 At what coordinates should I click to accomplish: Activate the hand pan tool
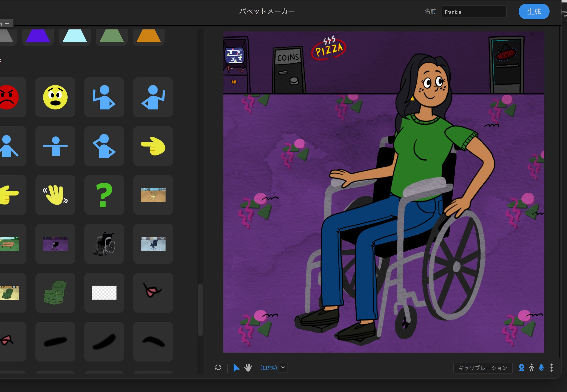[x=248, y=368]
